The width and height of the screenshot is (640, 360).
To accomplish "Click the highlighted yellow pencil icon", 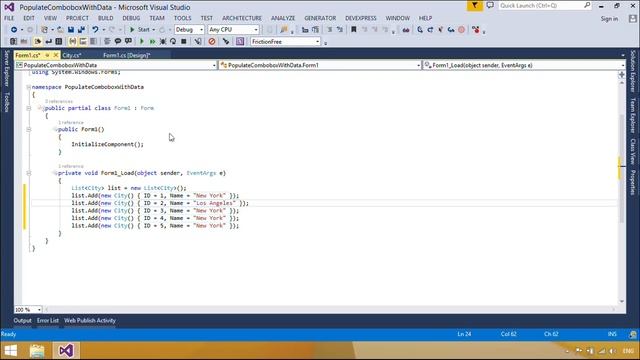I will [38, 42].
